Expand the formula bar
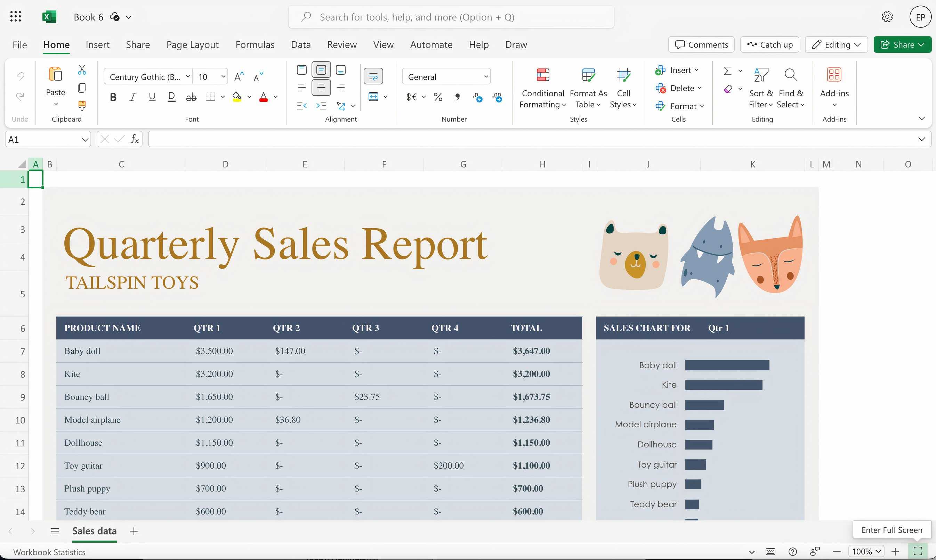936x560 pixels. [x=921, y=139]
